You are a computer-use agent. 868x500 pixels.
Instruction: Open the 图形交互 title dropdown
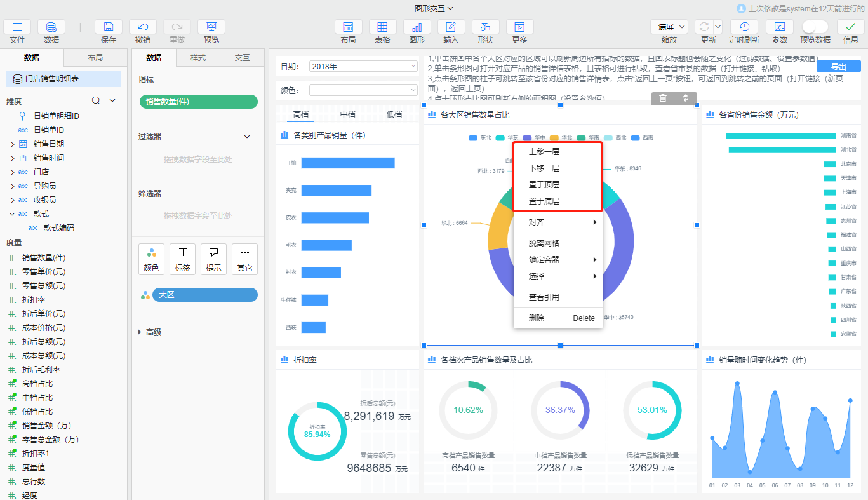pos(434,8)
